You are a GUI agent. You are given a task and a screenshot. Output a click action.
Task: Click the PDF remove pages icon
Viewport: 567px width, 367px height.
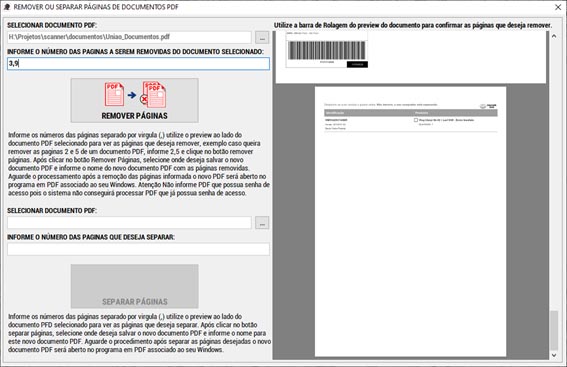[135, 95]
